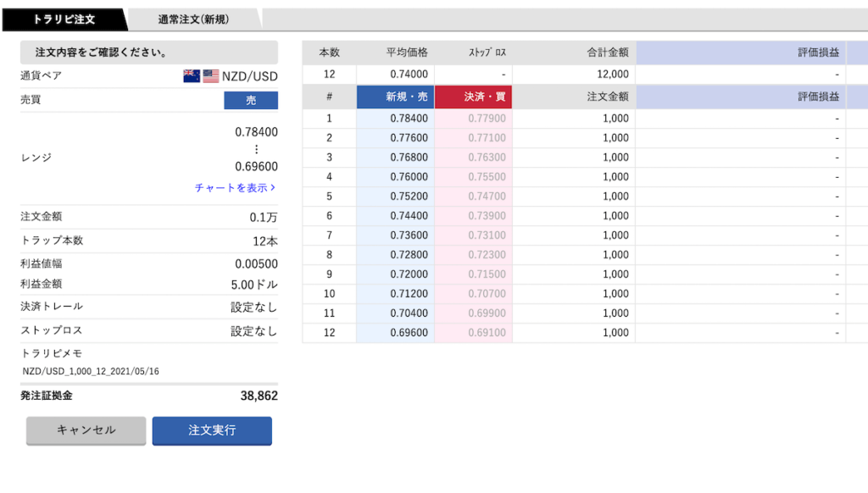868x493 pixels.
Task: Click the トラップ本数 value 12本
Action: [x=265, y=241]
